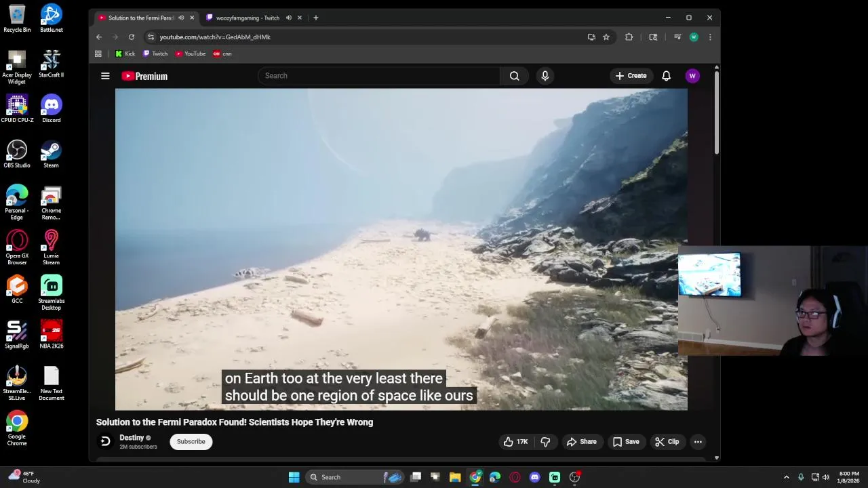
Task: Save the video to a playlist
Action: (x=626, y=442)
